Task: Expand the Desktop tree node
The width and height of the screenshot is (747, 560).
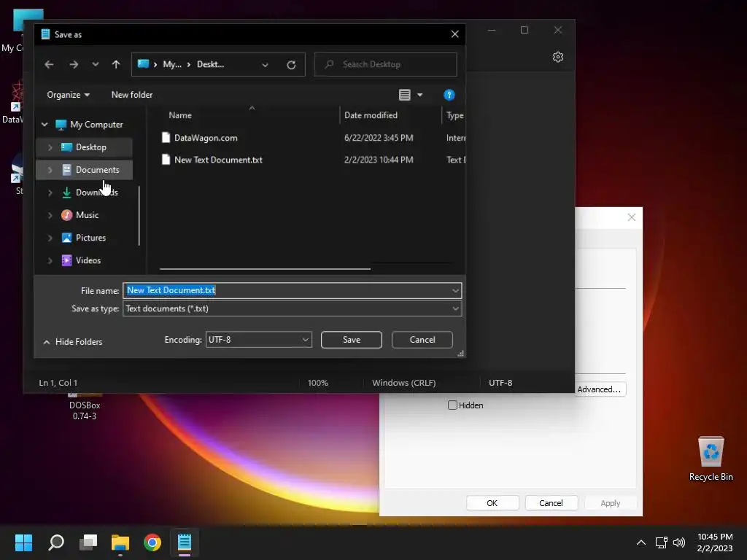Action: click(50, 147)
